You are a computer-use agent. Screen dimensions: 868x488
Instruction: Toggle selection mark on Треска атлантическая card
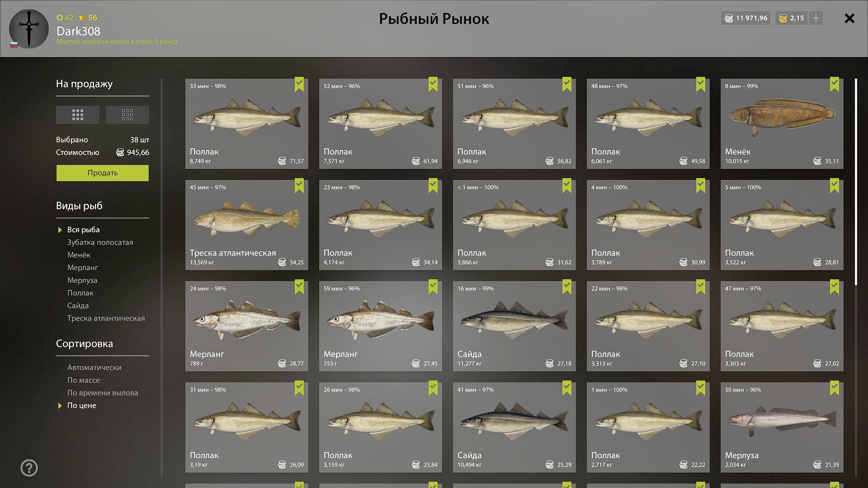(x=299, y=186)
